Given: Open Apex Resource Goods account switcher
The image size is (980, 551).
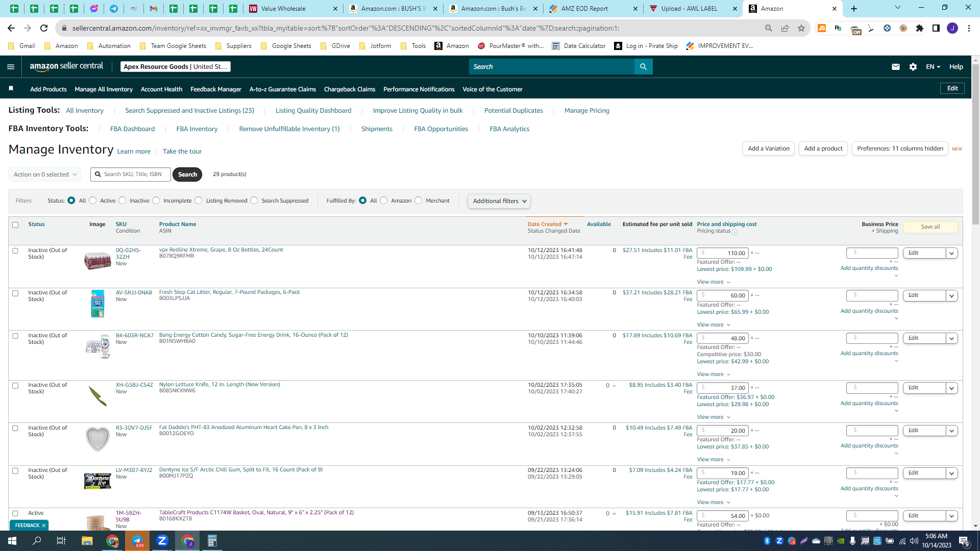Looking at the screenshot, I should [x=176, y=67].
